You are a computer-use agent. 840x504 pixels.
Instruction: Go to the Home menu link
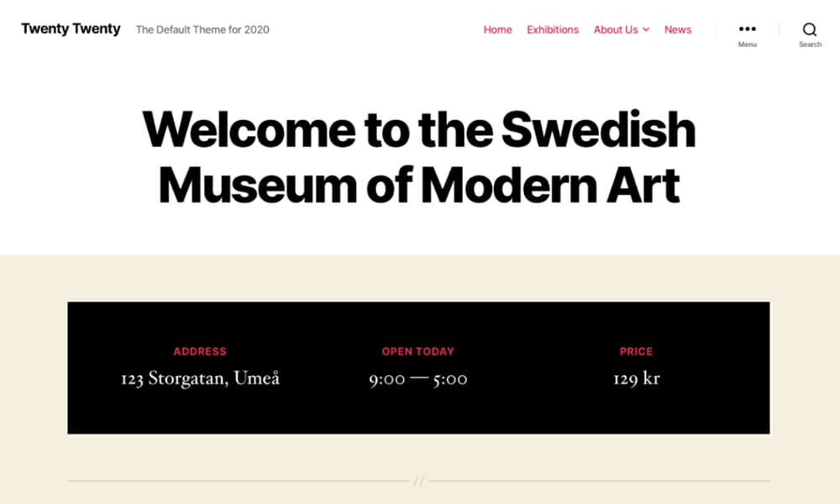pos(497,29)
